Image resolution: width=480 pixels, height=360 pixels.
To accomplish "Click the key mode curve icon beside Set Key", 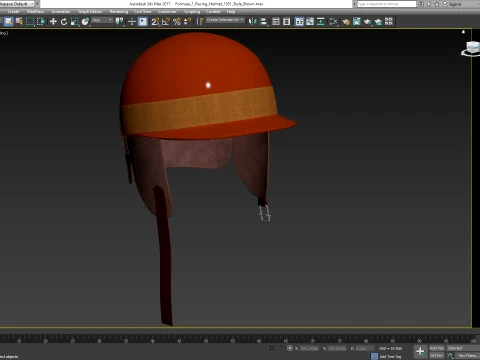I will tap(450, 356).
